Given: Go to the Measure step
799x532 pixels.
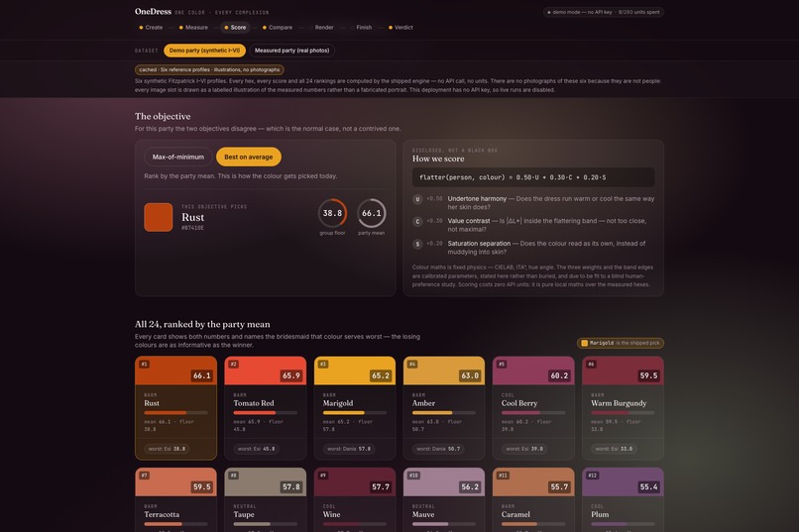Looking at the screenshot, I should (193, 28).
